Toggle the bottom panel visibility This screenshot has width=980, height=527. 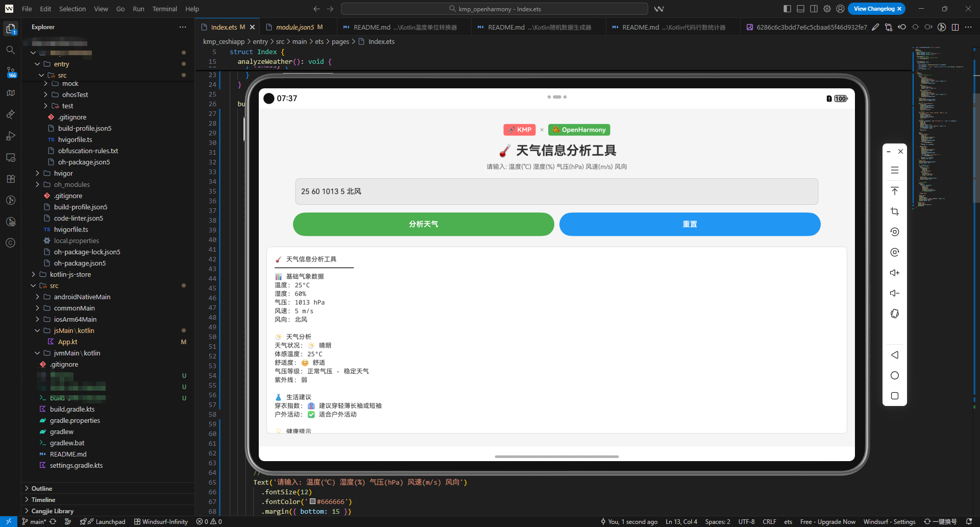click(x=800, y=9)
